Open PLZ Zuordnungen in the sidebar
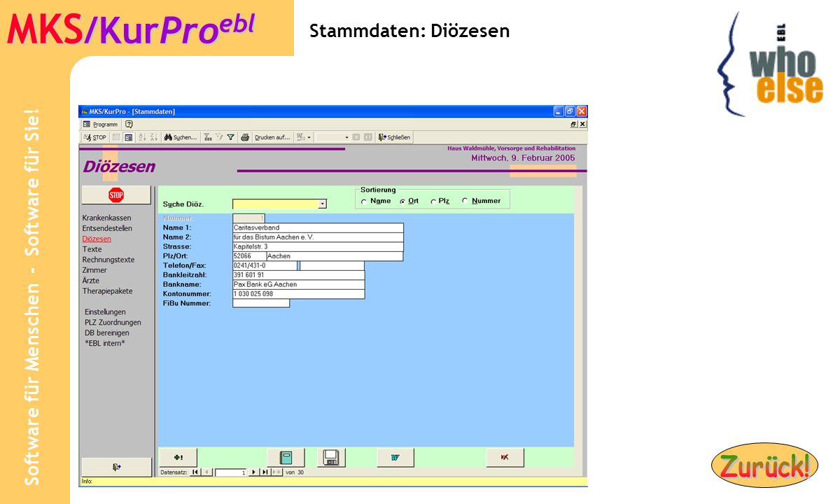 113,322
